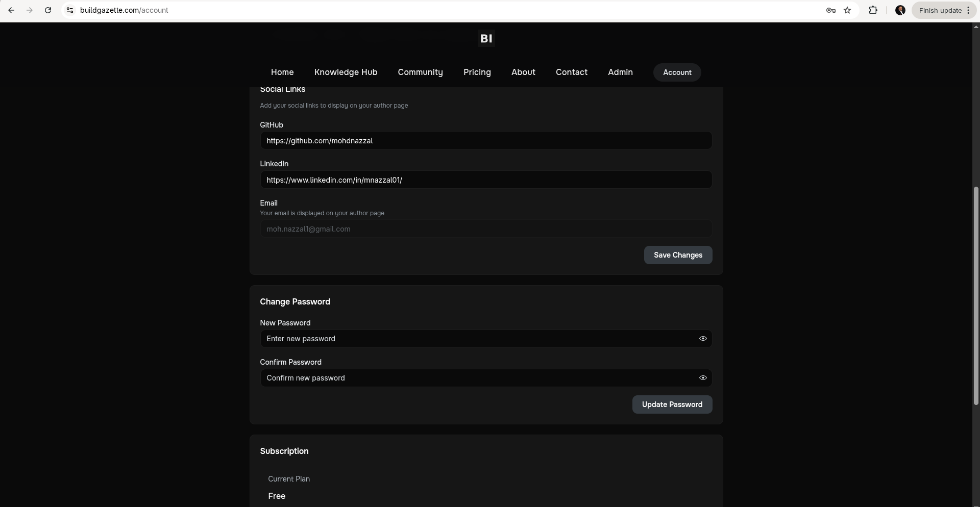Go to Knowledge Hub
The width and height of the screenshot is (980, 507).
point(346,72)
